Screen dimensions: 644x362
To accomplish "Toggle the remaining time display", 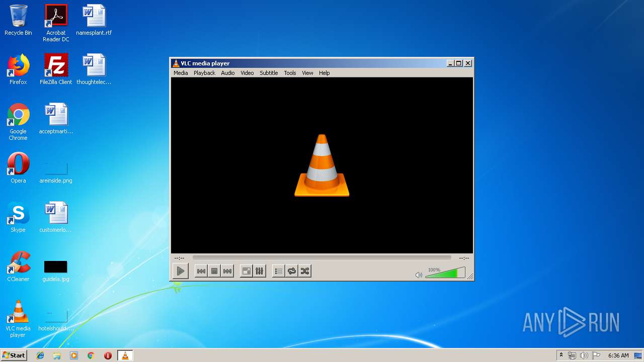I will pos(464,258).
